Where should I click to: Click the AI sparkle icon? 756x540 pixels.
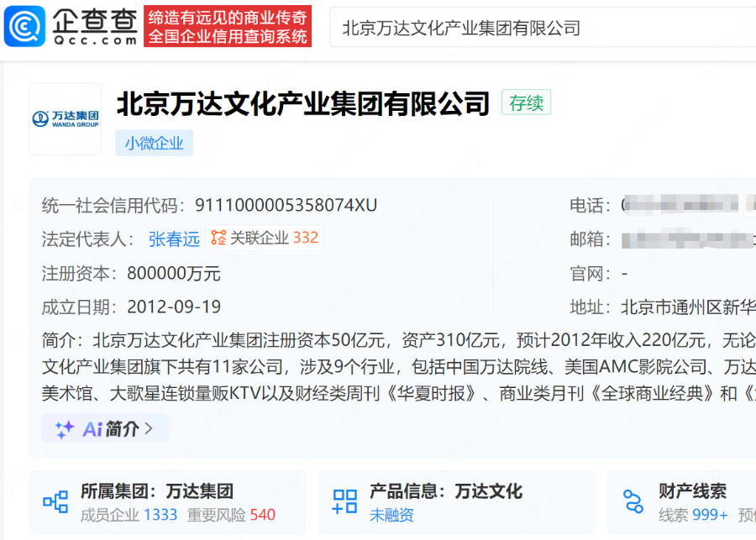65,428
